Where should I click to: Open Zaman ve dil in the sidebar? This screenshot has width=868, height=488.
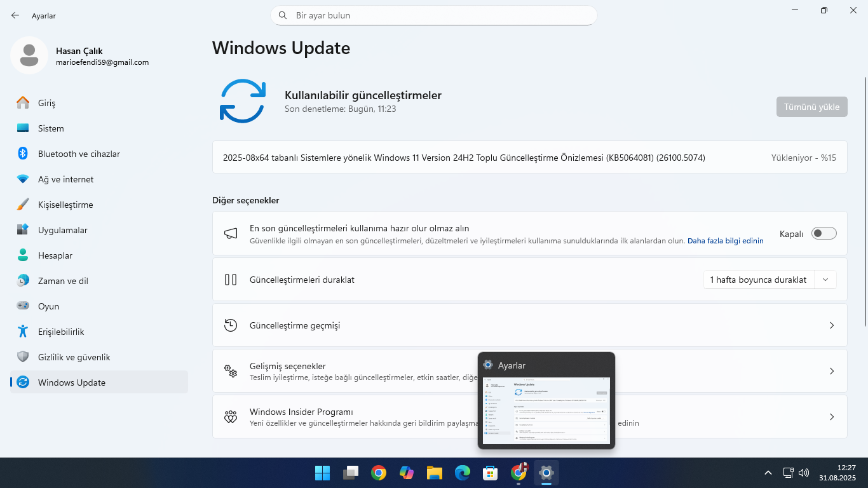[x=99, y=281]
